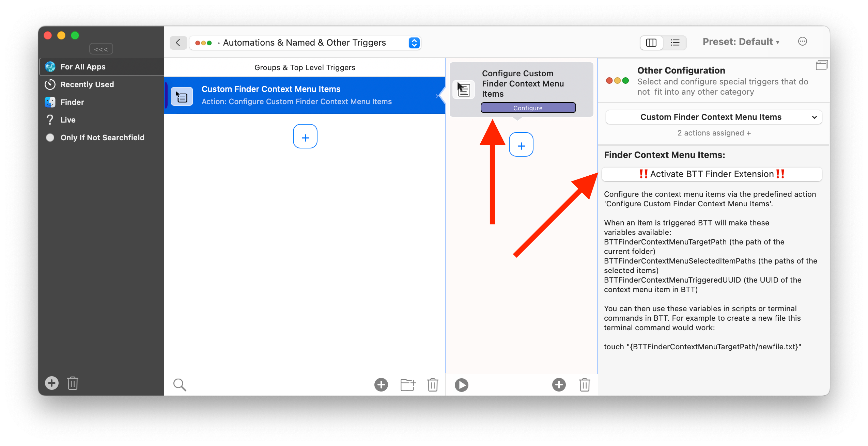Open Automations & Named & Other Triggers dropdown

pyautogui.click(x=305, y=43)
